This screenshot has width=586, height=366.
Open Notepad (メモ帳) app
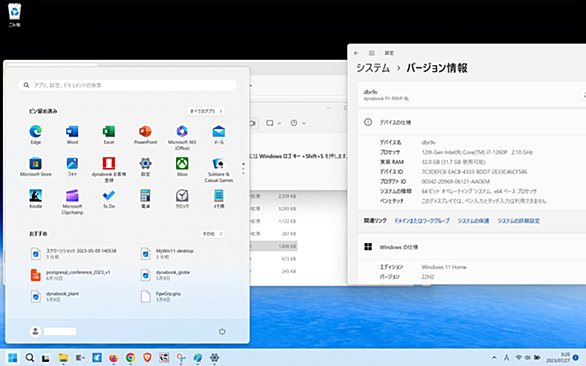coord(219,199)
